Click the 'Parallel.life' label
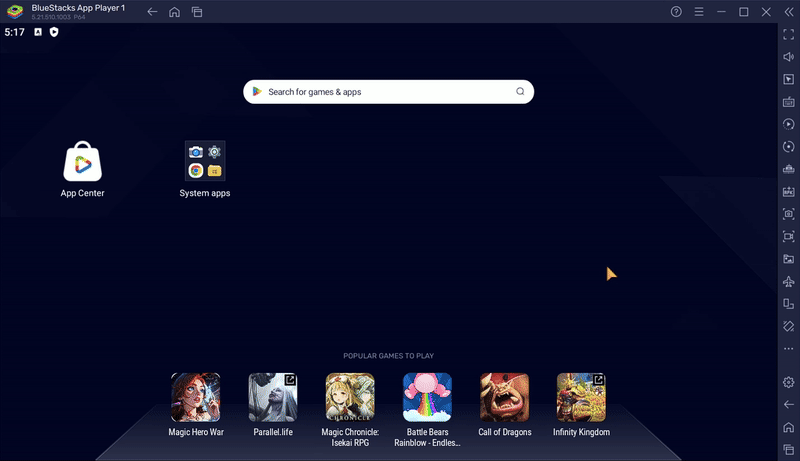The image size is (800, 461). [x=273, y=432]
